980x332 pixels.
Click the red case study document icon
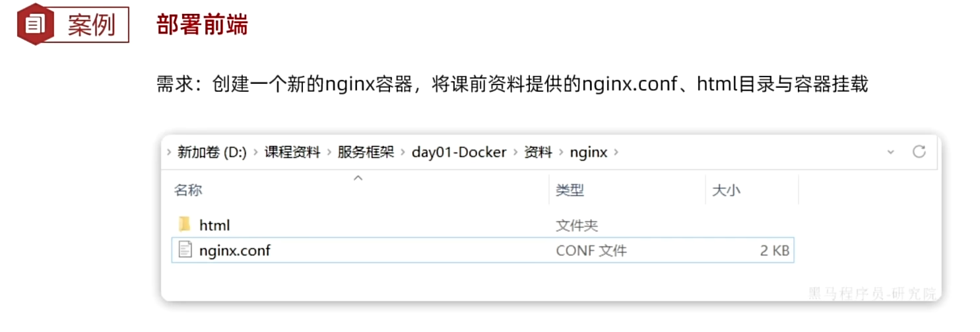[x=36, y=24]
